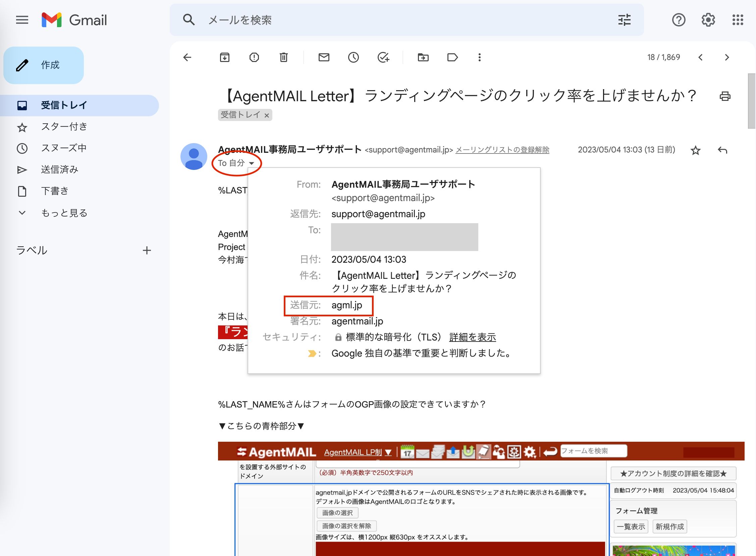Viewport: 756px width, 556px height.
Task: Click the Gmail logo
Action: click(74, 20)
